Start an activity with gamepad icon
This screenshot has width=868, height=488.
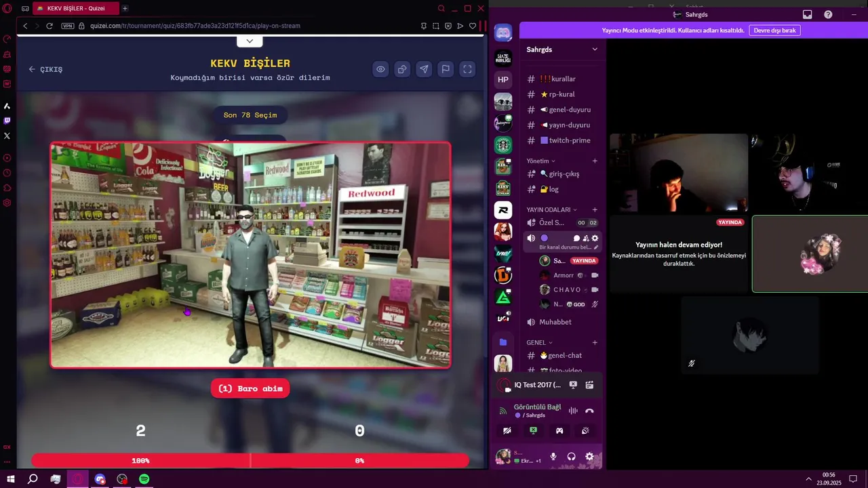click(x=559, y=430)
